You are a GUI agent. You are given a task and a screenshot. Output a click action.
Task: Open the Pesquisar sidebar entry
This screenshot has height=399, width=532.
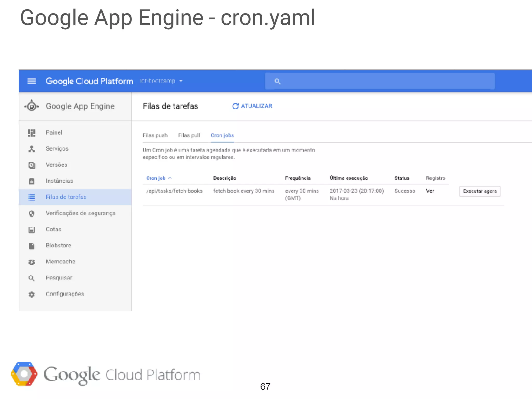tap(59, 278)
